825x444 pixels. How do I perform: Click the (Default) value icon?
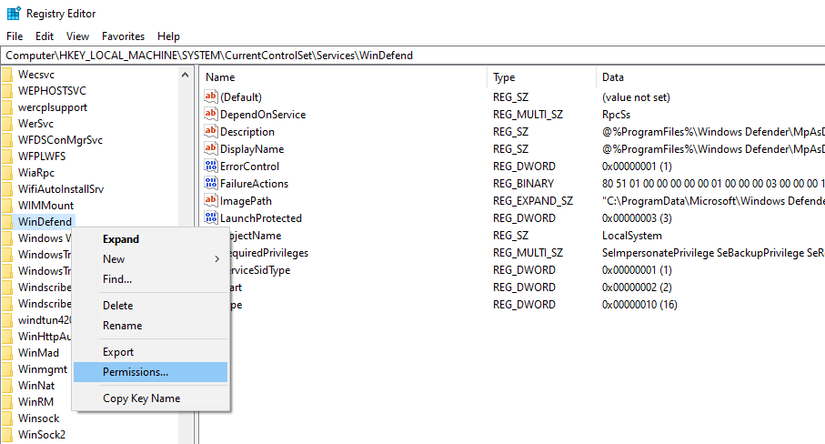point(210,97)
